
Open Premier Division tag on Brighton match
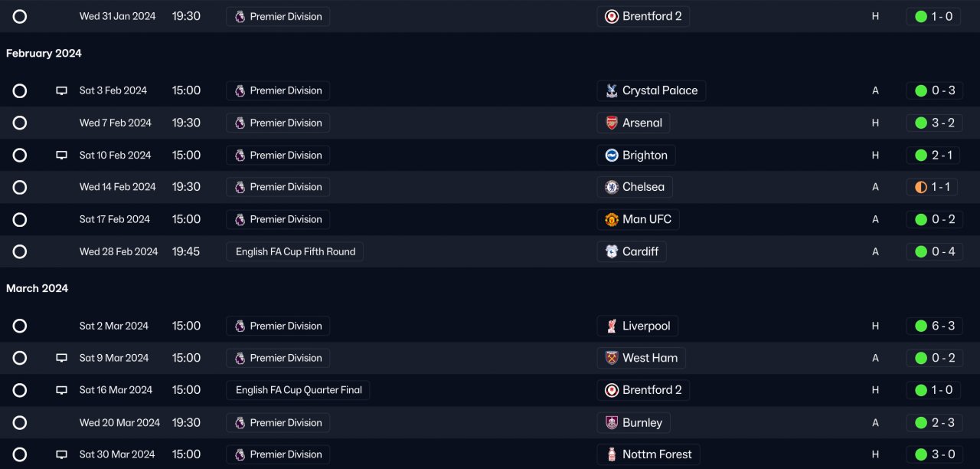click(278, 155)
